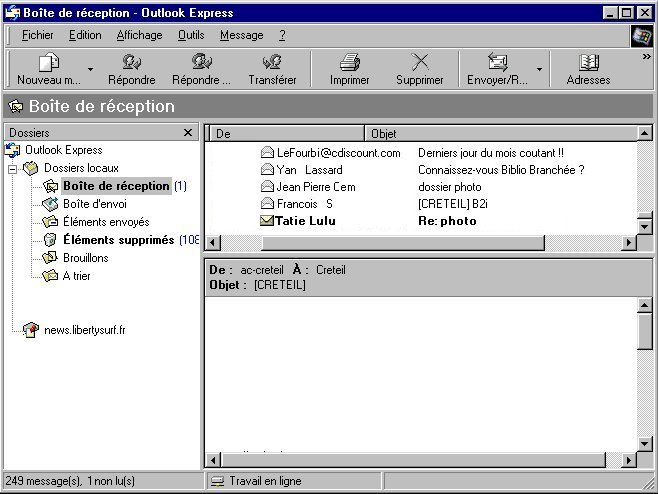Expand toolbar overflow chevron
This screenshot has height=494, width=658.
[646, 56]
